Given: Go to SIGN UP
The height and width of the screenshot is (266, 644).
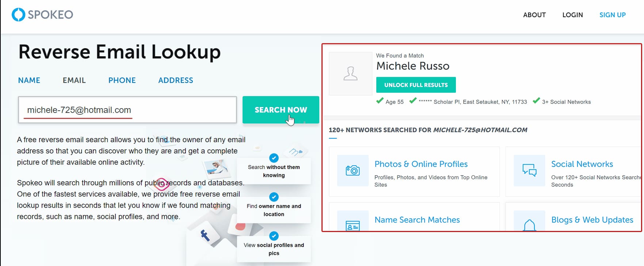Looking at the screenshot, I should (x=613, y=15).
